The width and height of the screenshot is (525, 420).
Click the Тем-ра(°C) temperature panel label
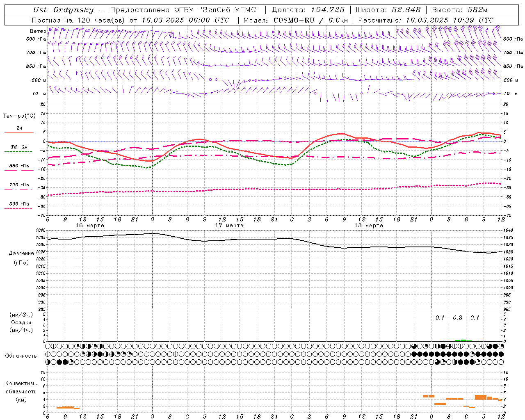click(19, 116)
